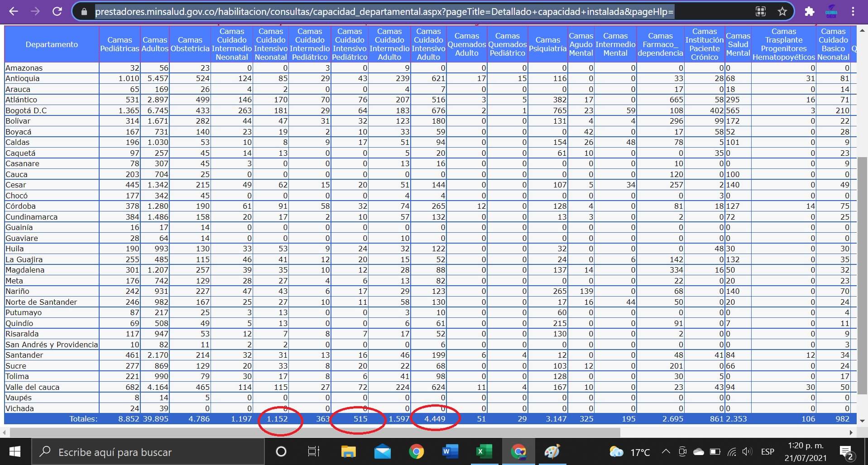Click the total 1.152 neonatal intensive beds

pos(277,419)
